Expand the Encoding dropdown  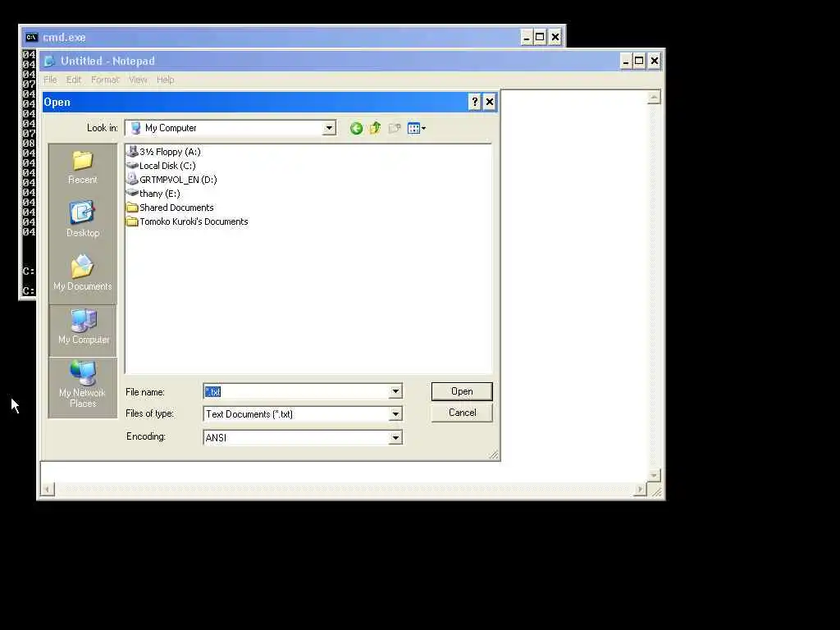[395, 438]
